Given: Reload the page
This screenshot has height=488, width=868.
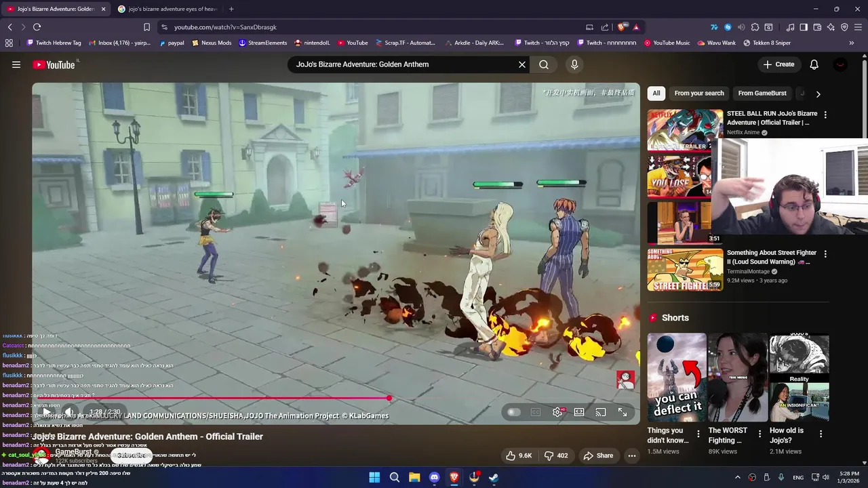Looking at the screenshot, I should 37,27.
